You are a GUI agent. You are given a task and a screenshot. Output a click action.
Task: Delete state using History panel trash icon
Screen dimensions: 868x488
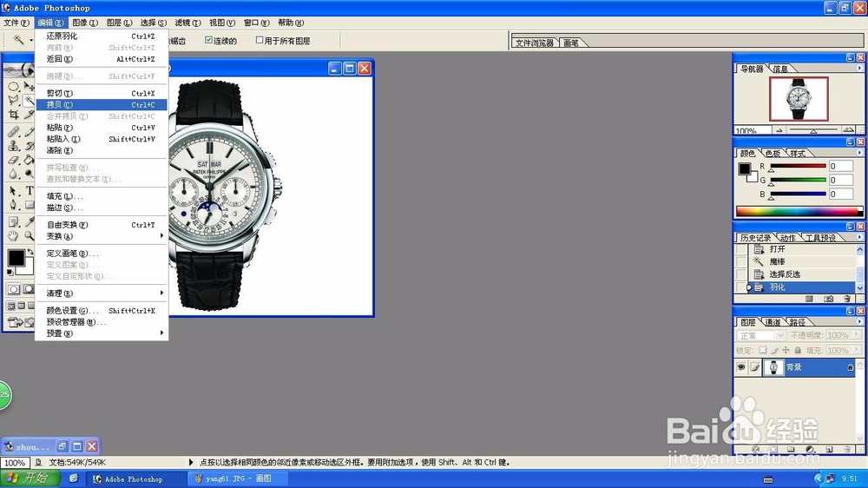(847, 299)
